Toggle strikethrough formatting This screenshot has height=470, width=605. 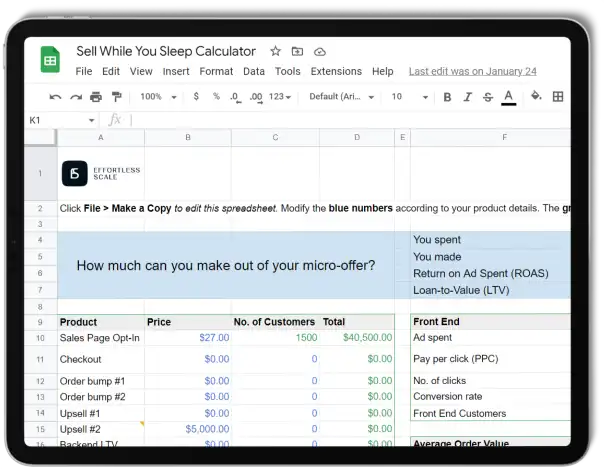pyautogui.click(x=487, y=97)
